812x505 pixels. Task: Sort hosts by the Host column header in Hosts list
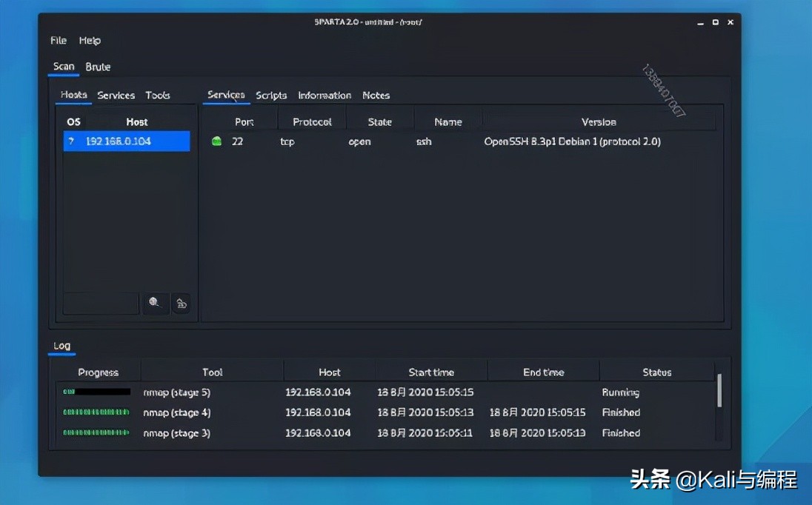(137, 122)
